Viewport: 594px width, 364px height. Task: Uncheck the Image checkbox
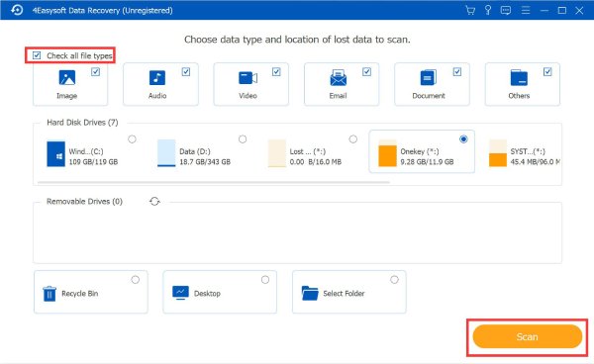click(95, 72)
